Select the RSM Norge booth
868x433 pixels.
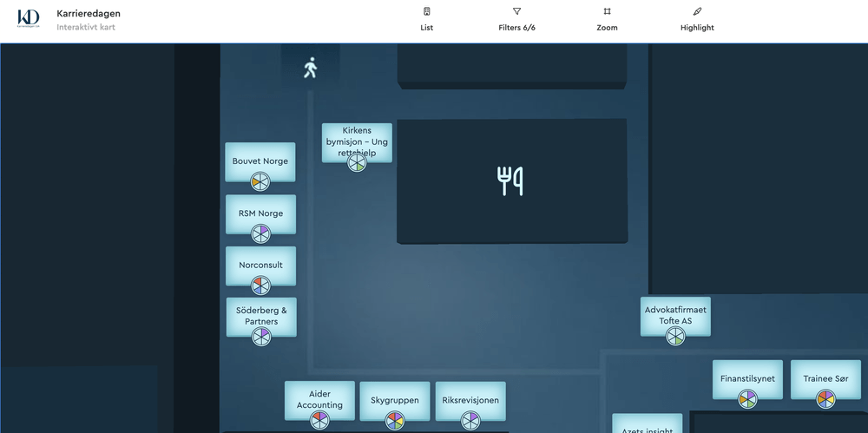pyautogui.click(x=260, y=213)
